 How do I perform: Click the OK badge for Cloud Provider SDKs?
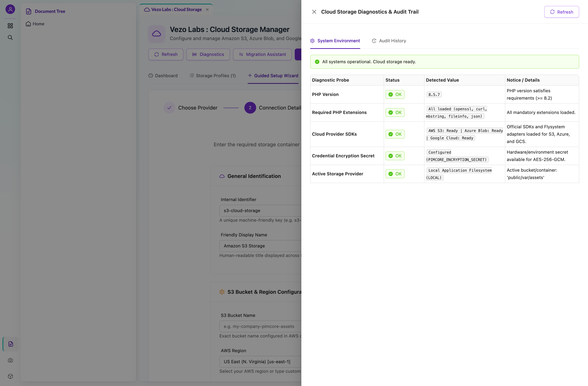[395, 134]
